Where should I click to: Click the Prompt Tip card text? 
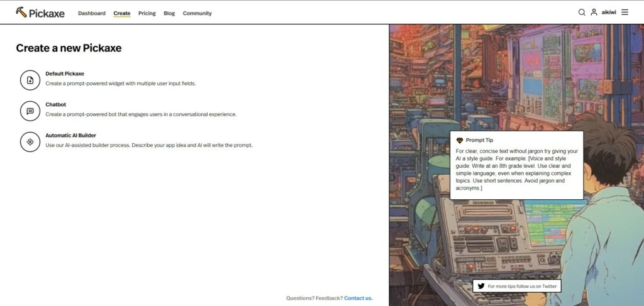[x=517, y=170]
